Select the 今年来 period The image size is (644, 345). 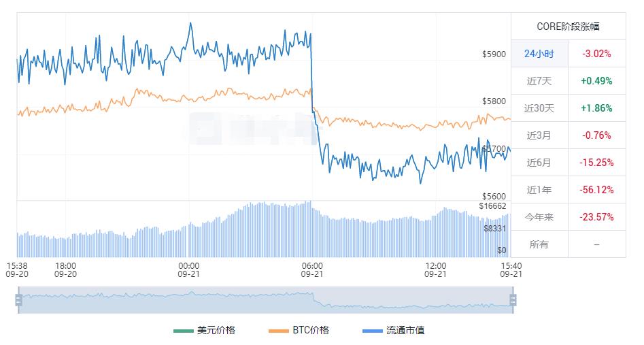(x=540, y=217)
